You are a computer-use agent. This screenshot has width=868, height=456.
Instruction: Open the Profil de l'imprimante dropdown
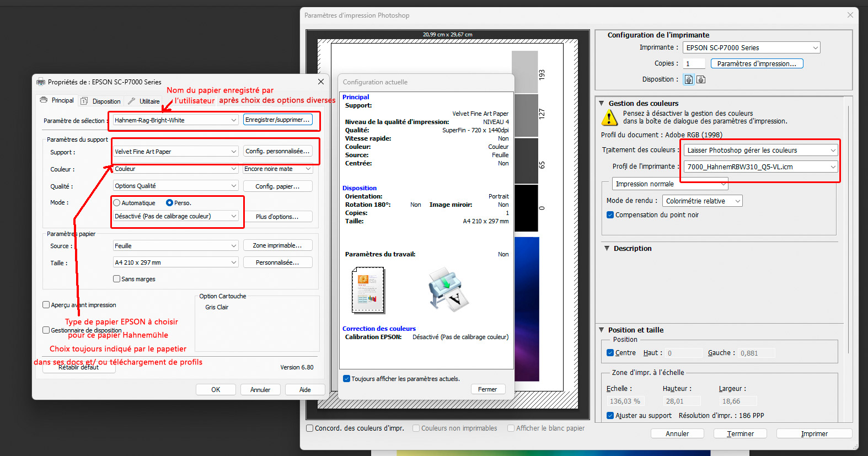(x=761, y=167)
